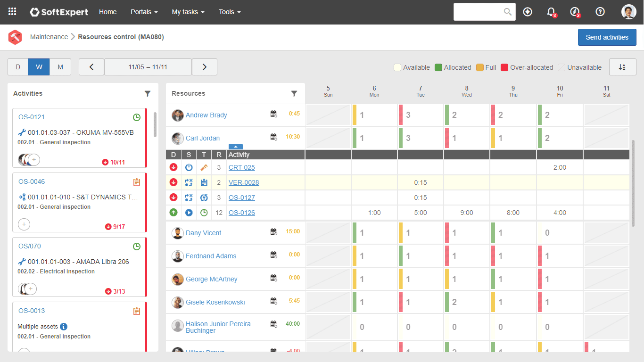Screen dimensions: 644x362
Task: Open the filter icon on the Activities panel
Action: pos(148,93)
